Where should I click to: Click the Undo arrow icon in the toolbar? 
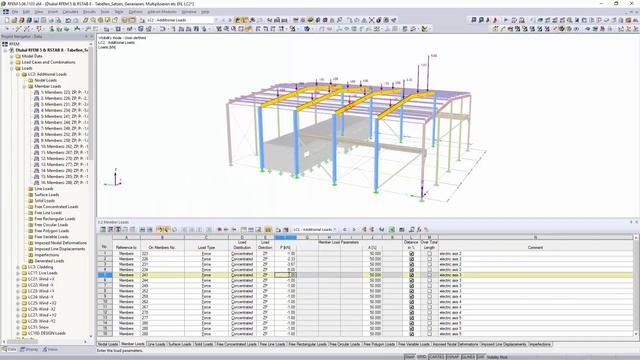68,20
